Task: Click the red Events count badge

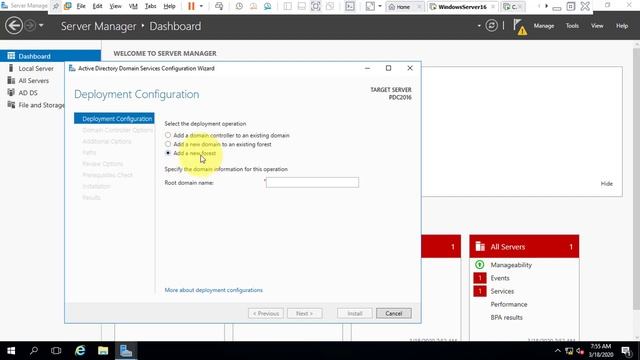Action: [480, 278]
